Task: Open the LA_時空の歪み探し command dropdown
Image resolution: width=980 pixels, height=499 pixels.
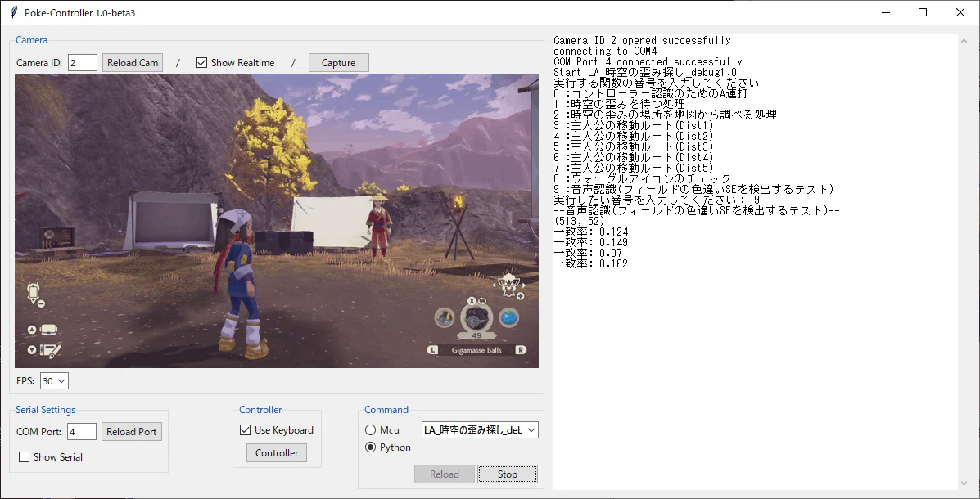Action: 480,429
